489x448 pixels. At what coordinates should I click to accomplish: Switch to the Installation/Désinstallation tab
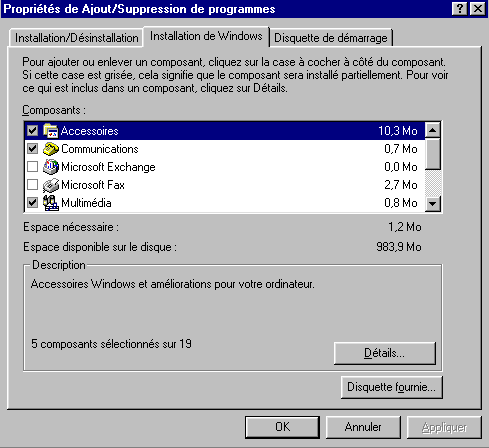pyautogui.click(x=76, y=38)
